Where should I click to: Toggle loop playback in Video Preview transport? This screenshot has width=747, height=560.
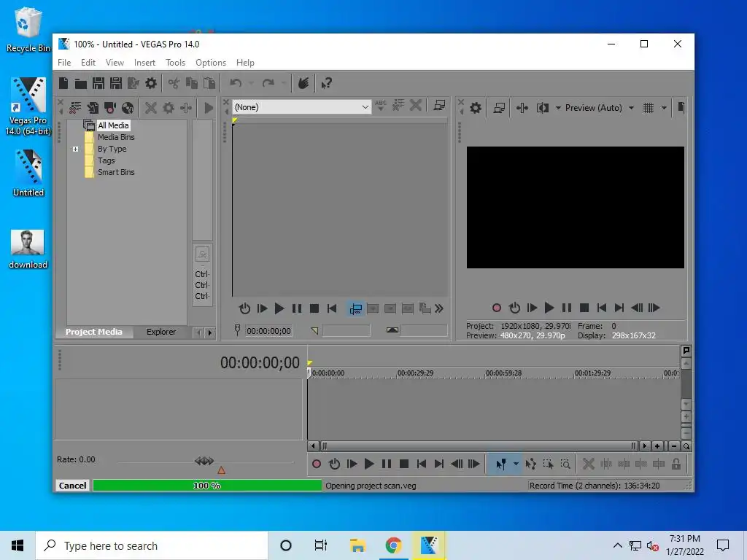click(x=514, y=308)
